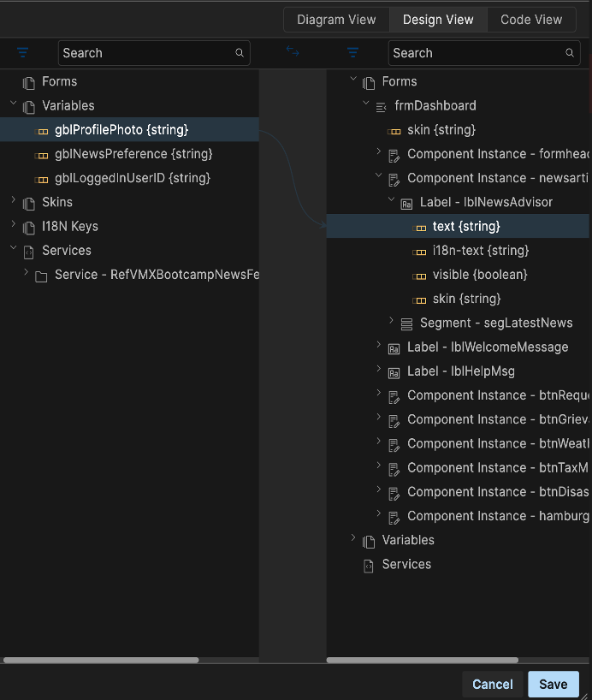Expand the Skins node

pos(14,202)
